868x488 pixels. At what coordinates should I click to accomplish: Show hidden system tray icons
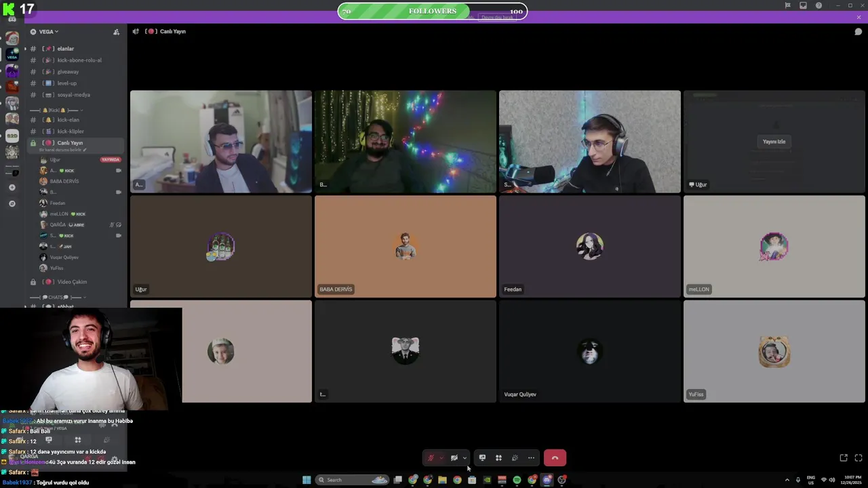787,480
